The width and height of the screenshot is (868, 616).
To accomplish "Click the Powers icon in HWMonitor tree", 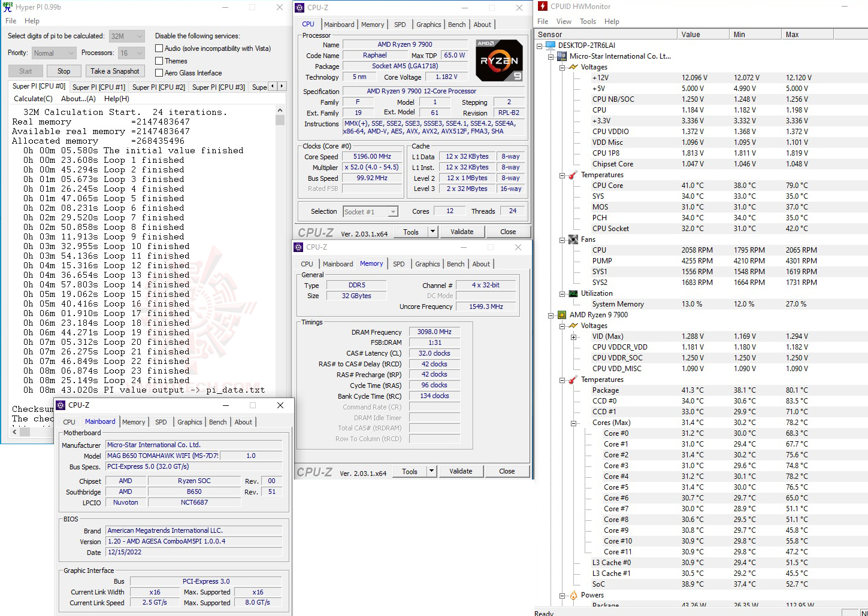I will click(x=573, y=595).
